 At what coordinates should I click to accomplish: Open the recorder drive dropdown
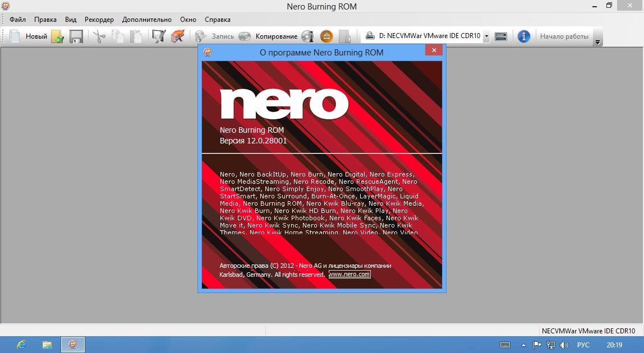(x=486, y=36)
